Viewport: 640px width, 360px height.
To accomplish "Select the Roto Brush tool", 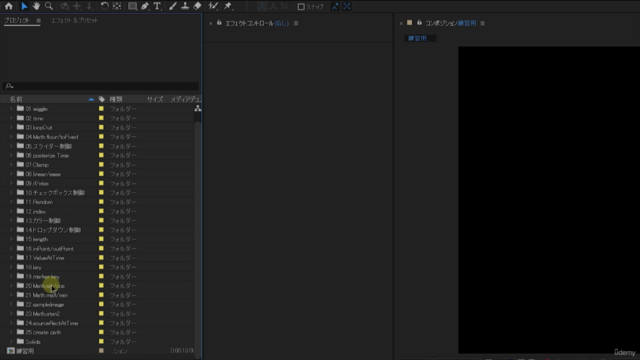I will click(x=213, y=6).
